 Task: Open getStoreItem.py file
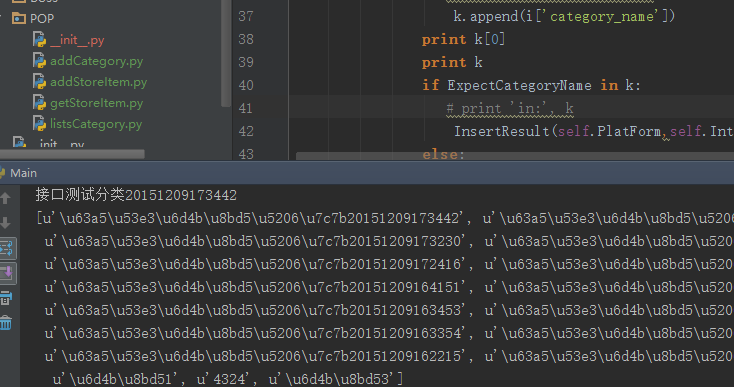(x=96, y=103)
